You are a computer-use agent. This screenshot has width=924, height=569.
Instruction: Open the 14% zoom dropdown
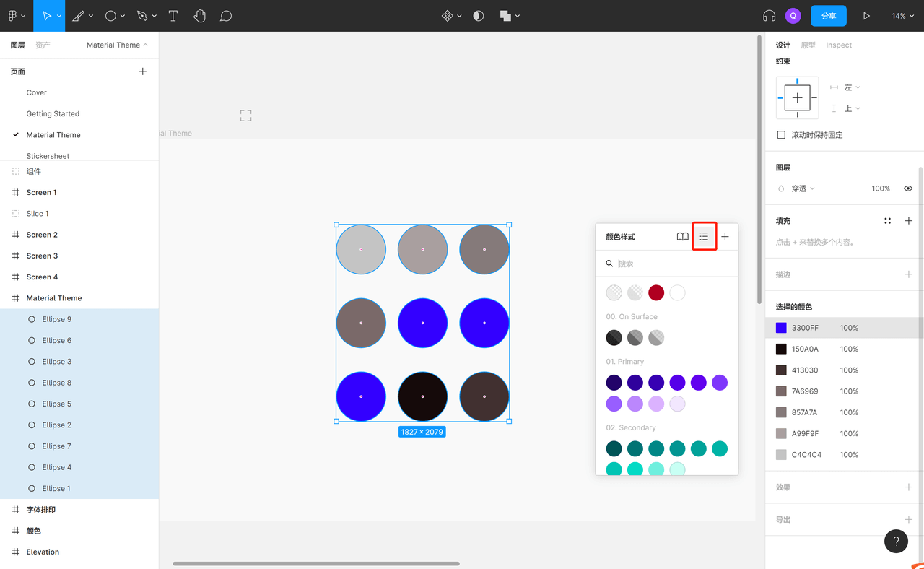(x=902, y=16)
